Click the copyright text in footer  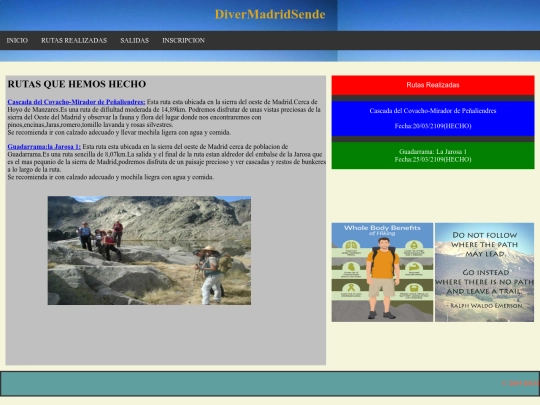(521, 383)
